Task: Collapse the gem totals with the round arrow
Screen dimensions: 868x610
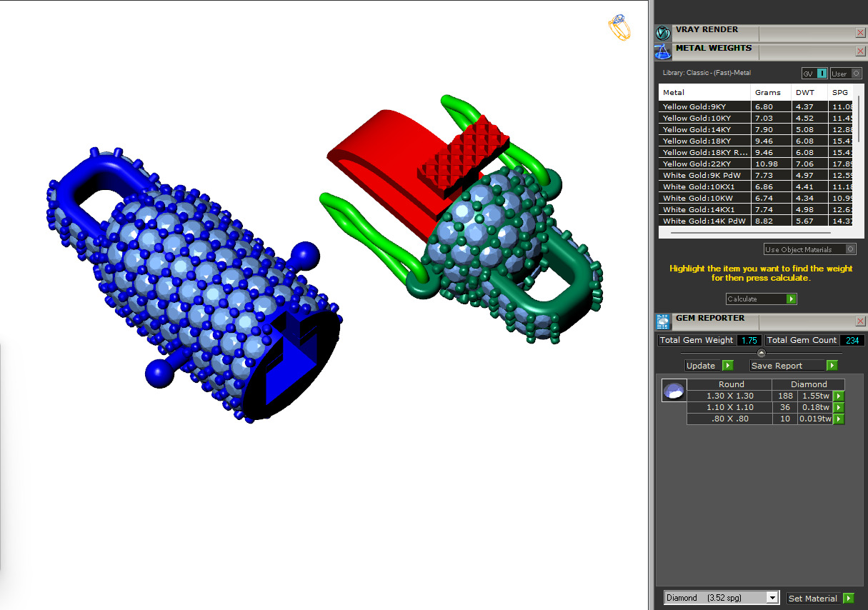Action: pos(761,353)
